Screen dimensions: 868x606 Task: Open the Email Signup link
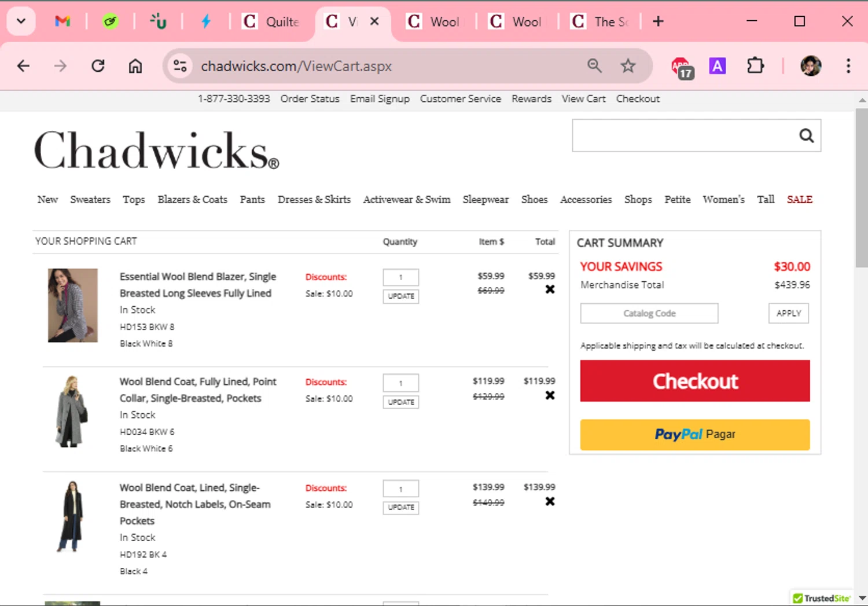click(x=380, y=99)
